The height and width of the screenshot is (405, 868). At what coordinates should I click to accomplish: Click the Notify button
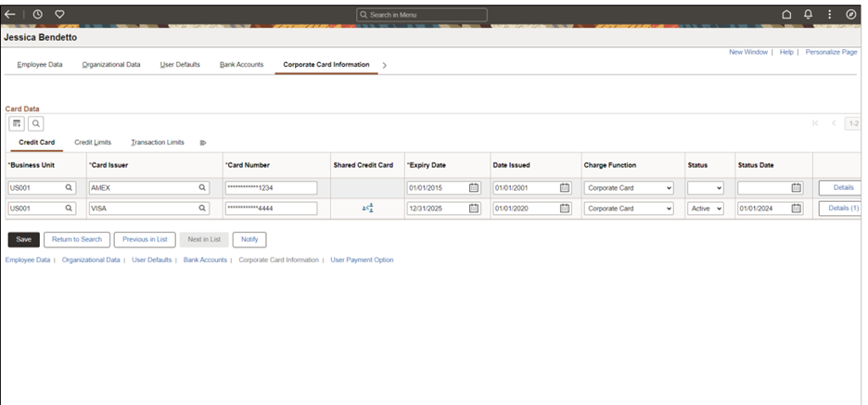(x=249, y=239)
